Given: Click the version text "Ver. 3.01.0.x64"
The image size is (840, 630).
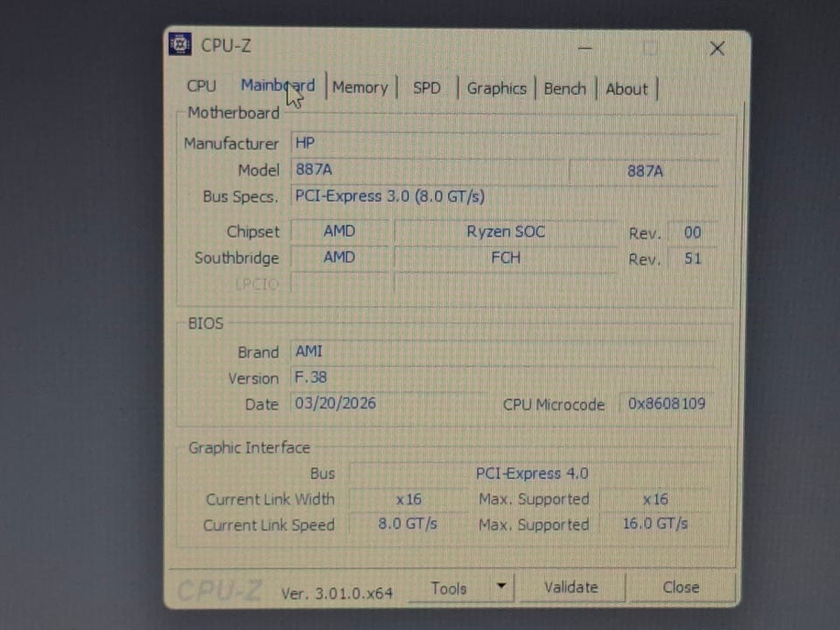Looking at the screenshot, I should click(x=337, y=593).
